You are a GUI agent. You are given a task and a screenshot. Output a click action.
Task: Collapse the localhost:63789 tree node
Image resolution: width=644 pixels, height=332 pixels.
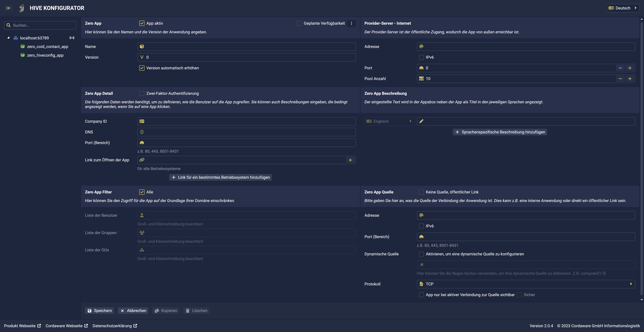tap(9, 38)
